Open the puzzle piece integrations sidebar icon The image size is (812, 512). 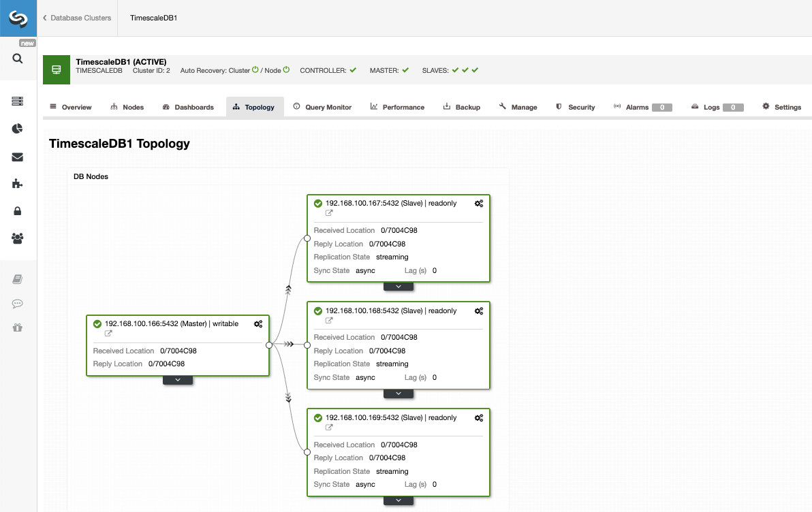coord(18,183)
